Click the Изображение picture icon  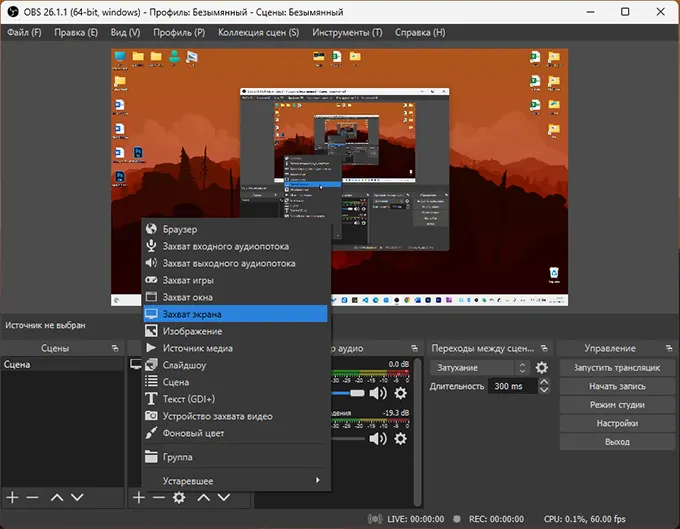pos(152,331)
